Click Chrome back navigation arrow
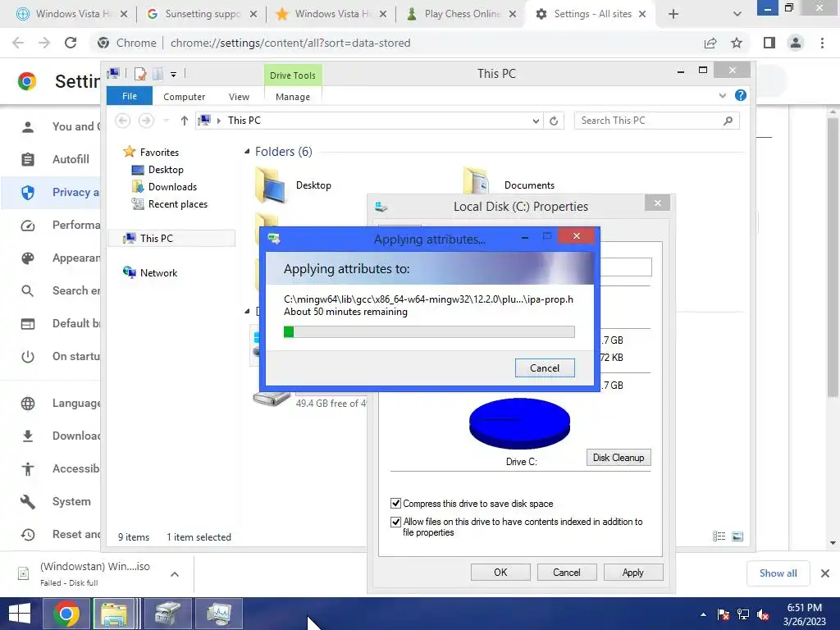 coord(18,43)
